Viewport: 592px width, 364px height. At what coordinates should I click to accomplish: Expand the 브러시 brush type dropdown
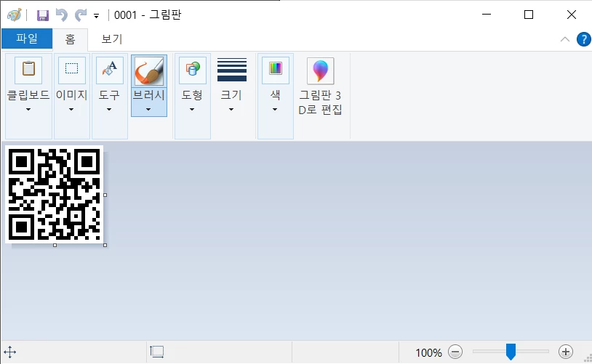click(149, 102)
